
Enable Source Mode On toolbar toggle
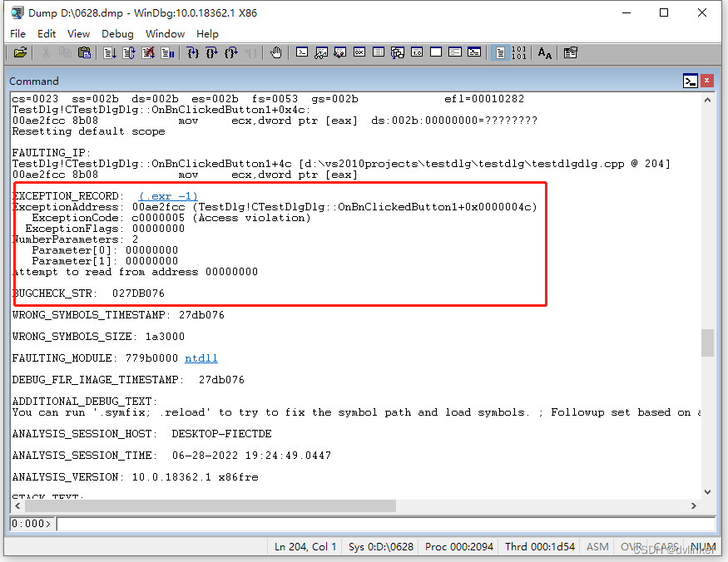pyautogui.click(x=500, y=53)
